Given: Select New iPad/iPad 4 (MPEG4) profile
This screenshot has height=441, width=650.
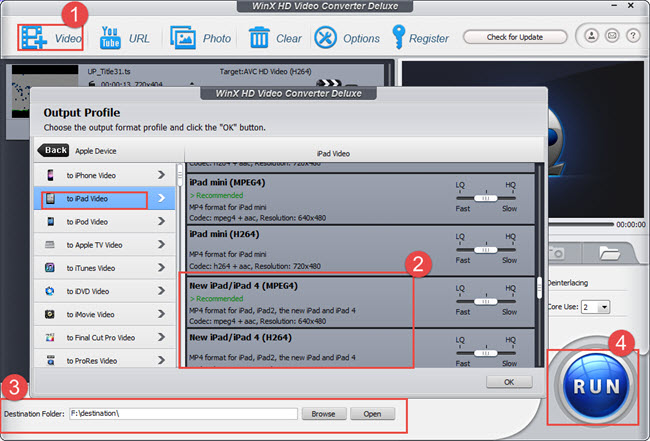Looking at the screenshot, I should click(x=361, y=303).
